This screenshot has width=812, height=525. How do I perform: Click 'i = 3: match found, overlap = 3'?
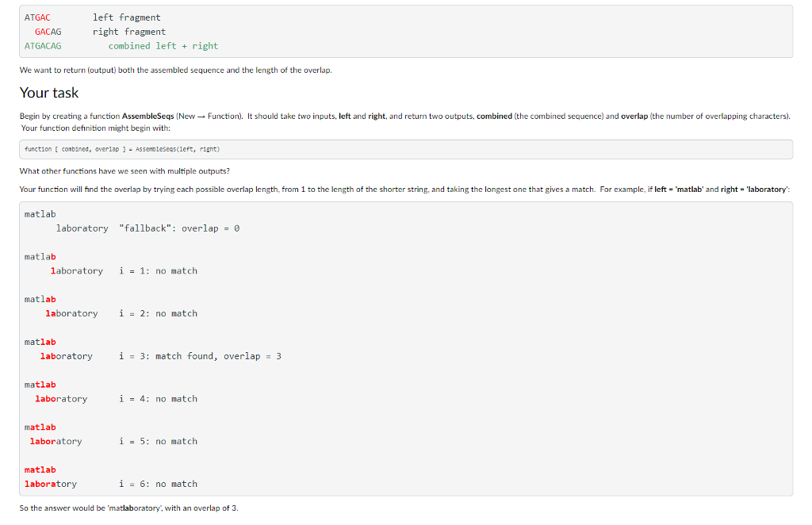(200, 356)
